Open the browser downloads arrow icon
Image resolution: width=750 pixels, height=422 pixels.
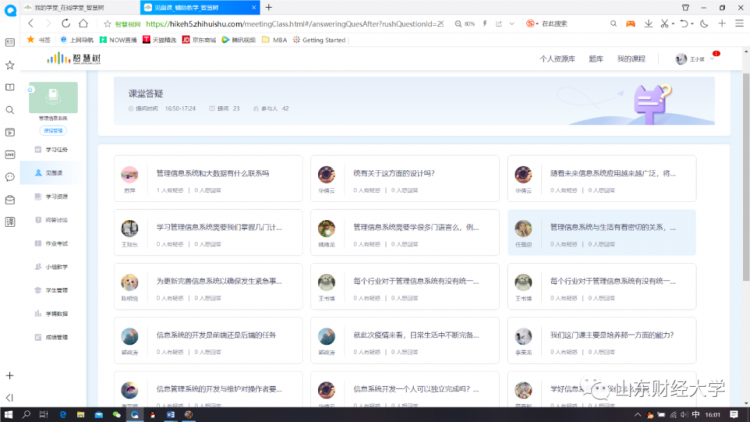pos(648,23)
